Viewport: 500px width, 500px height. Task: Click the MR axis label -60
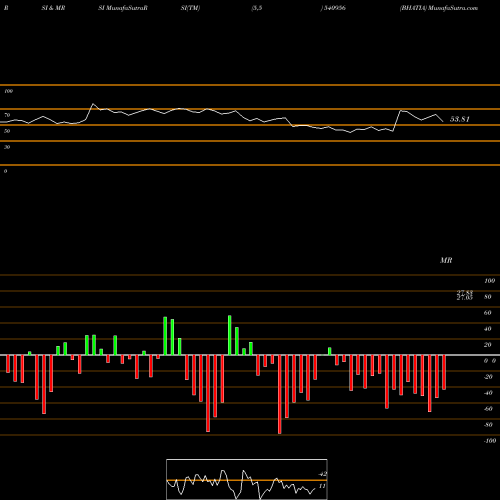click(488, 409)
